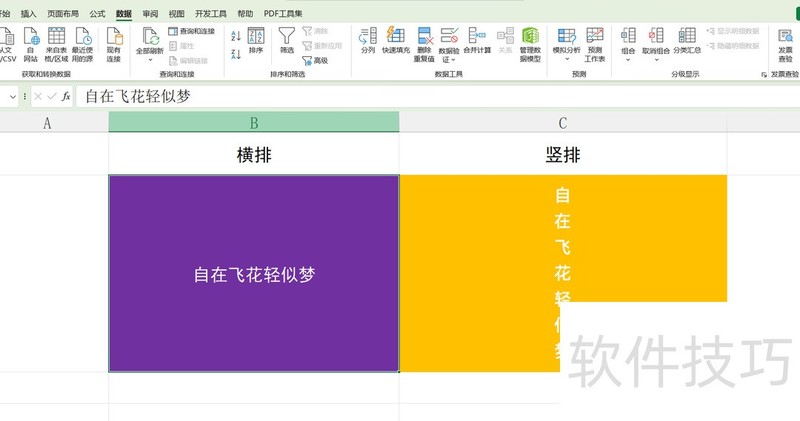This screenshot has width=800, height=421.
Task: Switch to the Page Layout (页面布局) tab
Action: click(x=63, y=14)
